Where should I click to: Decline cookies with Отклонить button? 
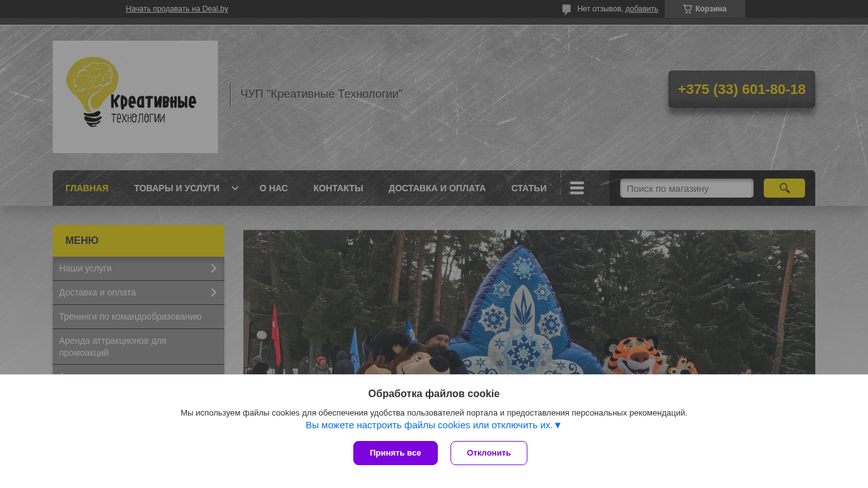point(489,453)
